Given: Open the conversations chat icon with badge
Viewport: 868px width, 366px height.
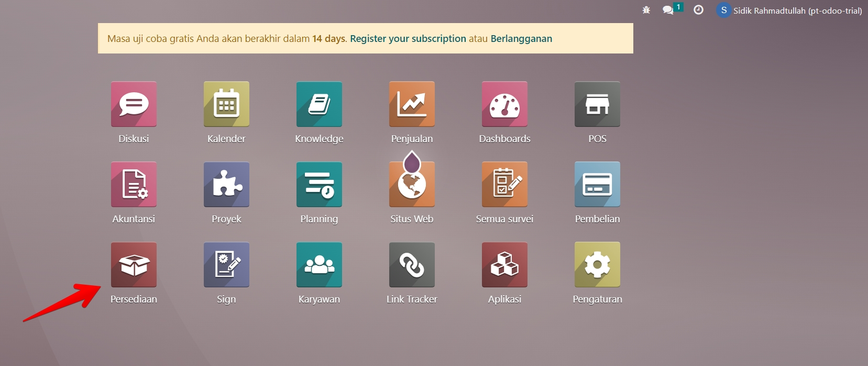Looking at the screenshot, I should (672, 9).
